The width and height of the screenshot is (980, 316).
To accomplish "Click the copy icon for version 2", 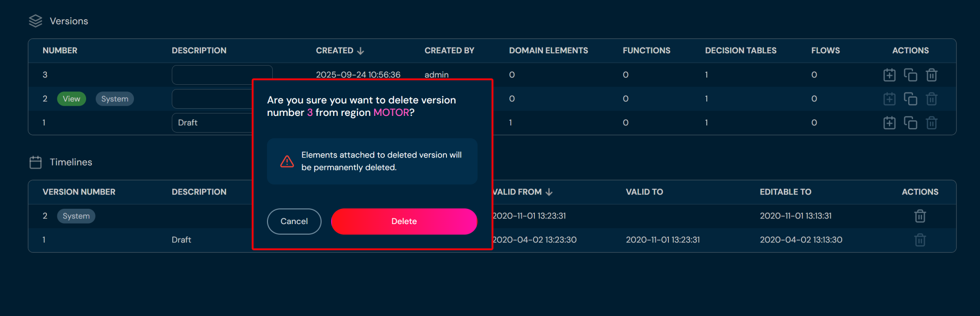I will [x=910, y=99].
